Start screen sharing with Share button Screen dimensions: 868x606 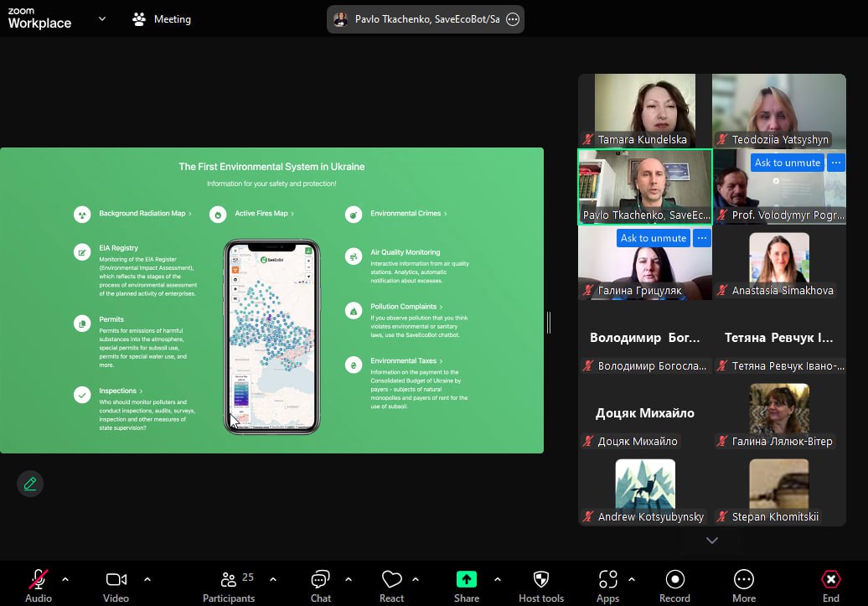pyautogui.click(x=467, y=586)
